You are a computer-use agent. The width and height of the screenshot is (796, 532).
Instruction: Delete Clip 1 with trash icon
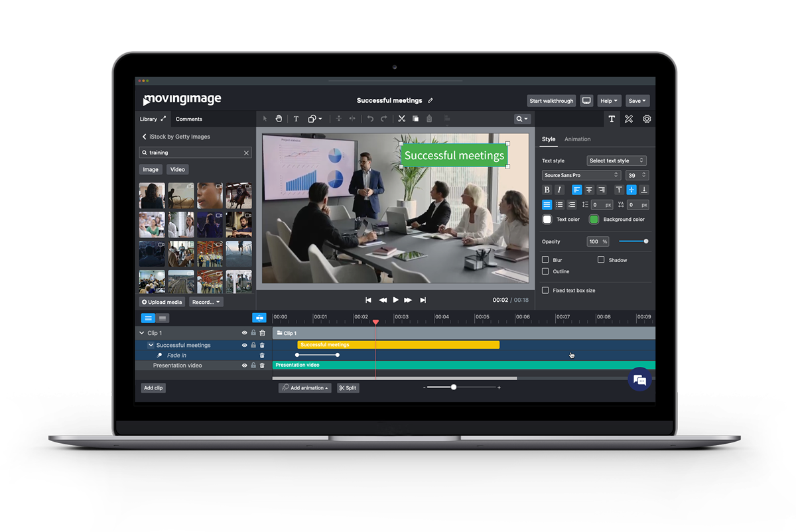pos(262,333)
